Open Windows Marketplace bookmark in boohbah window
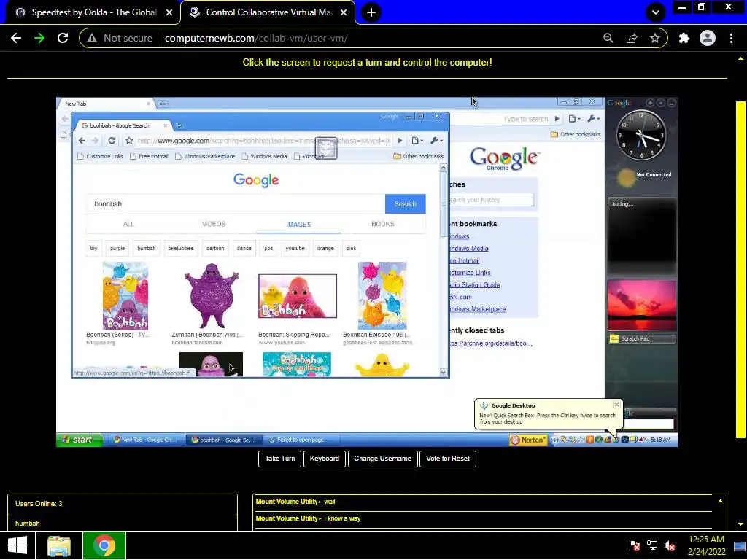This screenshot has height=560, width=747. coord(205,156)
